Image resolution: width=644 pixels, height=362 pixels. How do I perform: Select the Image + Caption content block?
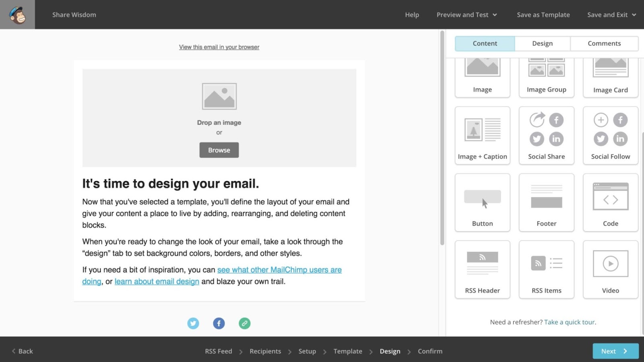pos(482,136)
